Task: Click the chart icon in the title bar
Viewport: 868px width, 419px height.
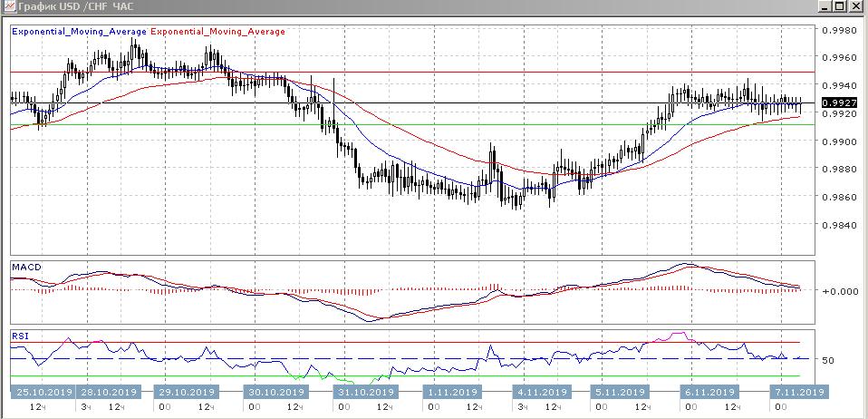Action: point(8,7)
